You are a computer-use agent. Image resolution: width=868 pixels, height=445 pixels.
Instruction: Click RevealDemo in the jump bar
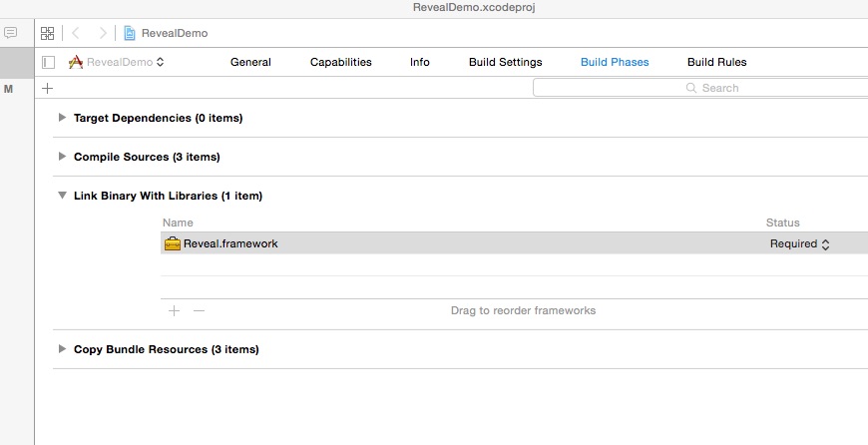175,33
